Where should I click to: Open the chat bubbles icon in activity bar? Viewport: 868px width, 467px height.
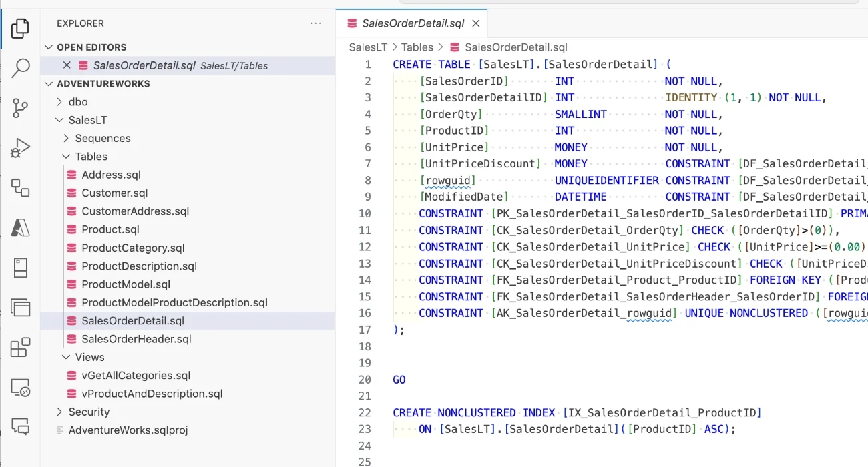pyautogui.click(x=21, y=426)
